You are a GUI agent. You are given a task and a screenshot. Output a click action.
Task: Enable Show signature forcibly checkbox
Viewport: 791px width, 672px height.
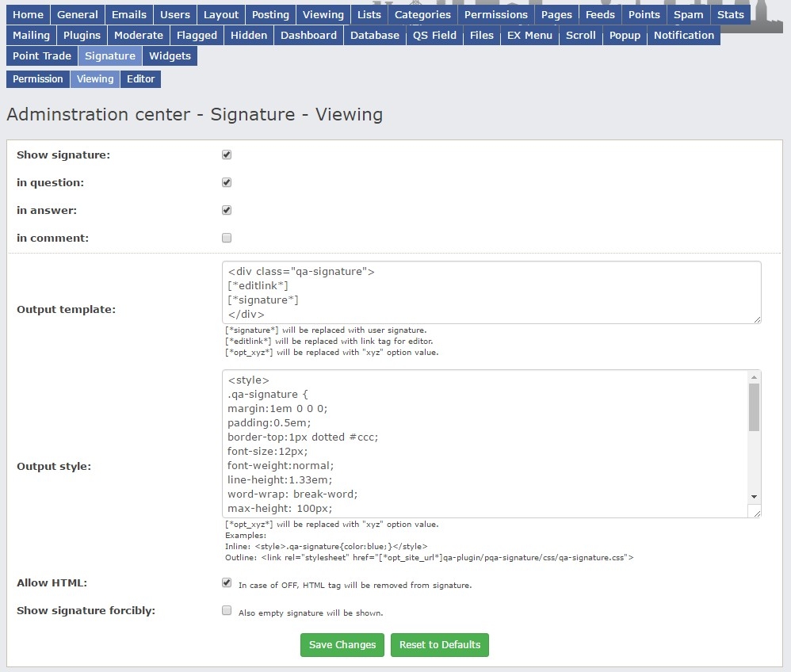coord(227,611)
